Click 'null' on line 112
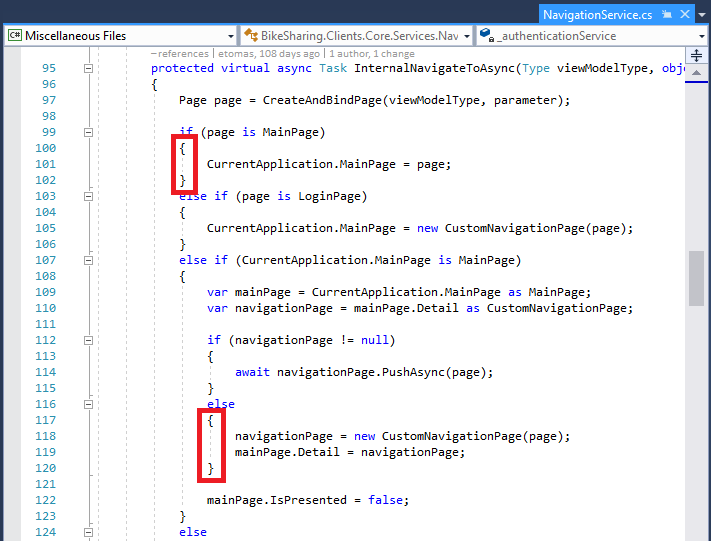 [x=375, y=340]
